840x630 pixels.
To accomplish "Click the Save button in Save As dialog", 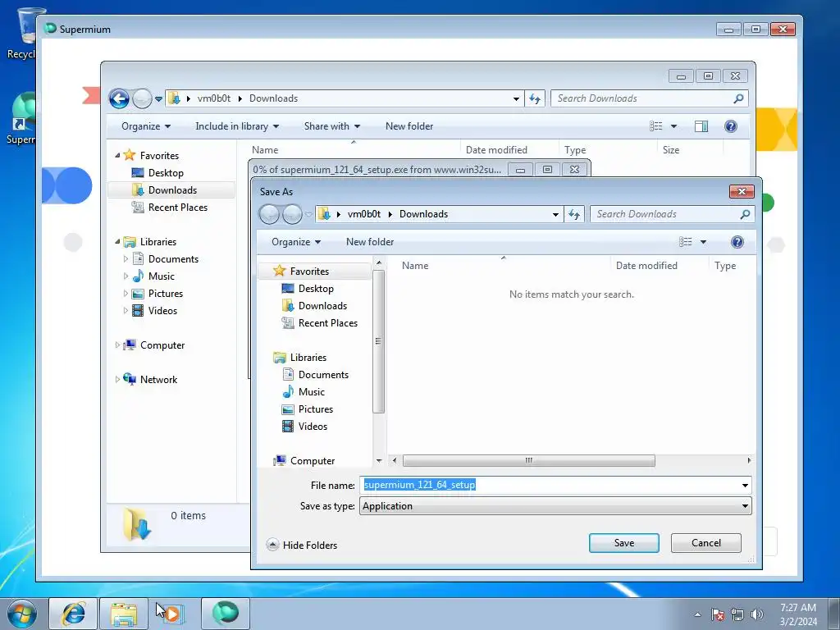I will (x=623, y=543).
